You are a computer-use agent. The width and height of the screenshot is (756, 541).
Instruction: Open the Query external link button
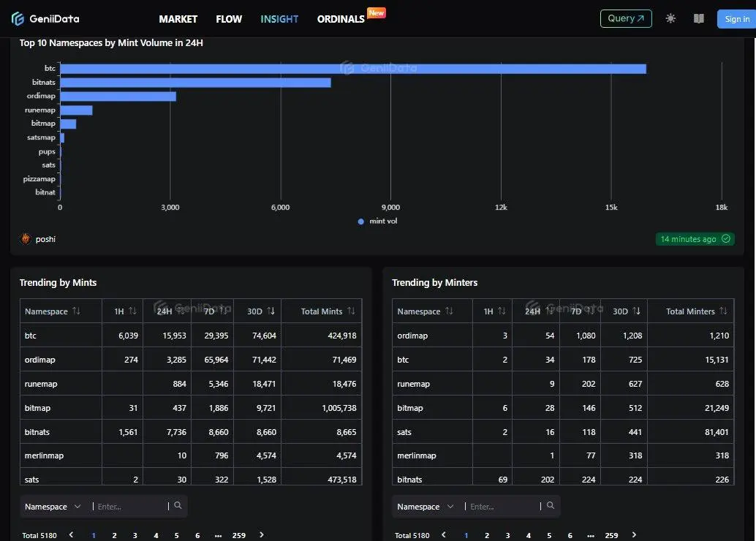pos(626,19)
